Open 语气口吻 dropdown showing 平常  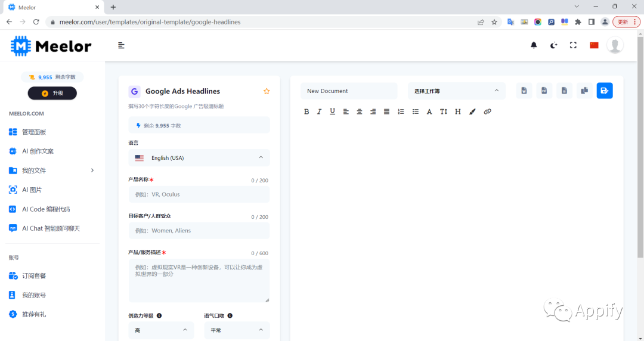pyautogui.click(x=237, y=330)
